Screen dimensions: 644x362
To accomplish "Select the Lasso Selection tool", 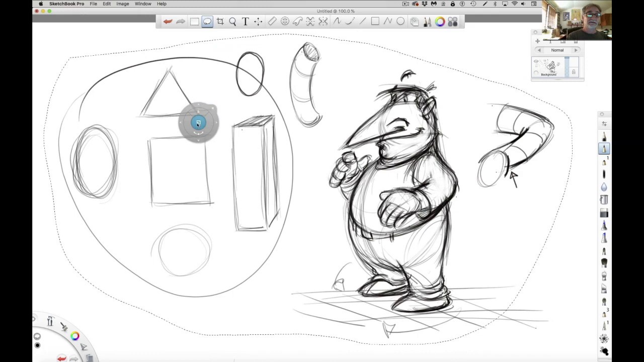I will pos(207,22).
